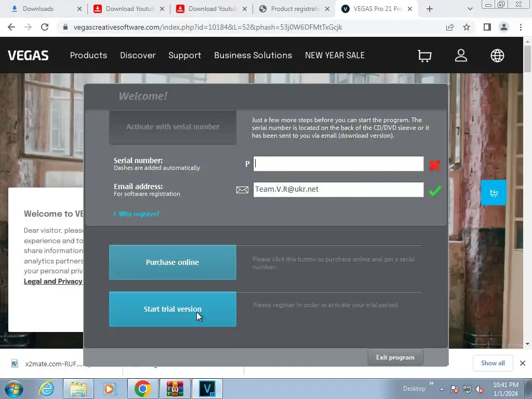Close the downloads bar
The image size is (532, 399).
tap(523, 363)
